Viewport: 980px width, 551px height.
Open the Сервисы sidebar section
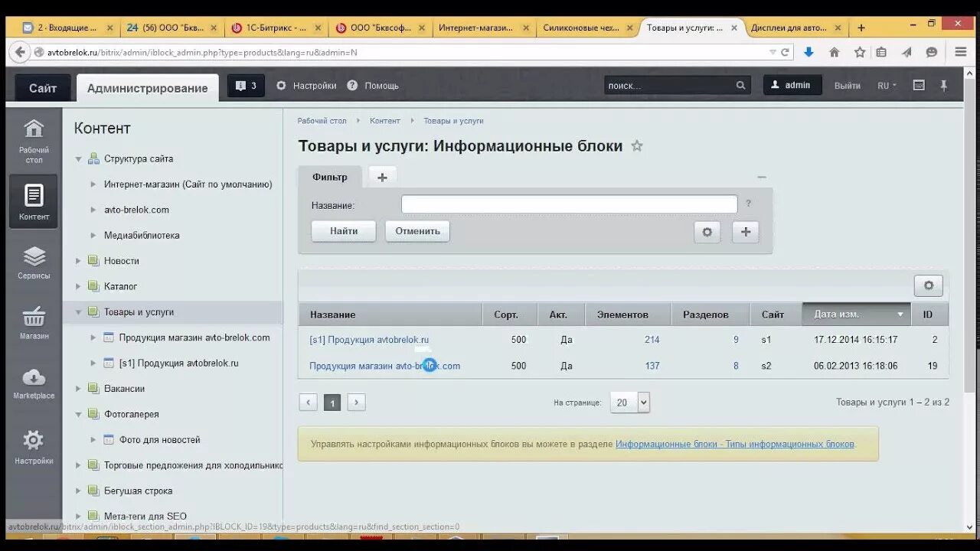[34, 262]
